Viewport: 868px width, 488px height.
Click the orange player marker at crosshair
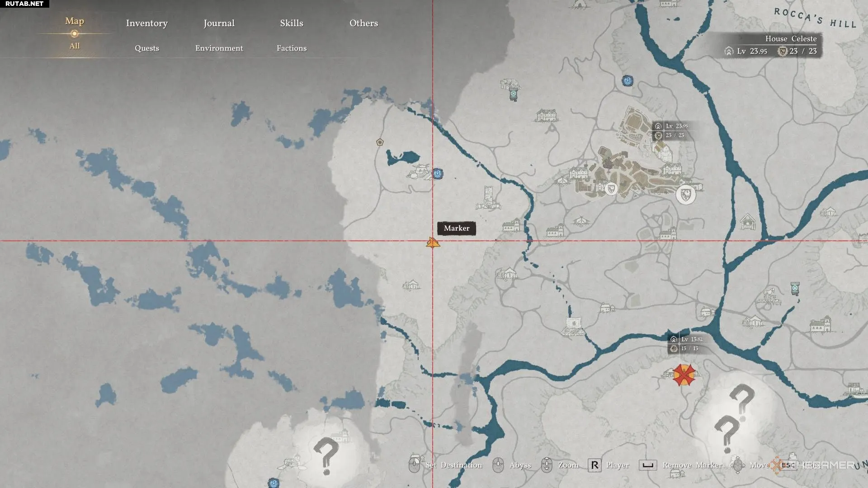pos(433,243)
